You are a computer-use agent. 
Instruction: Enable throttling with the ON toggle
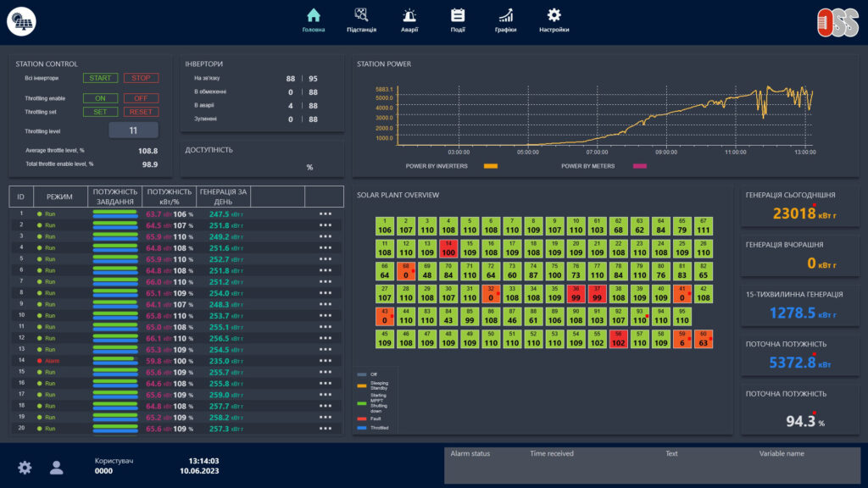(x=100, y=97)
